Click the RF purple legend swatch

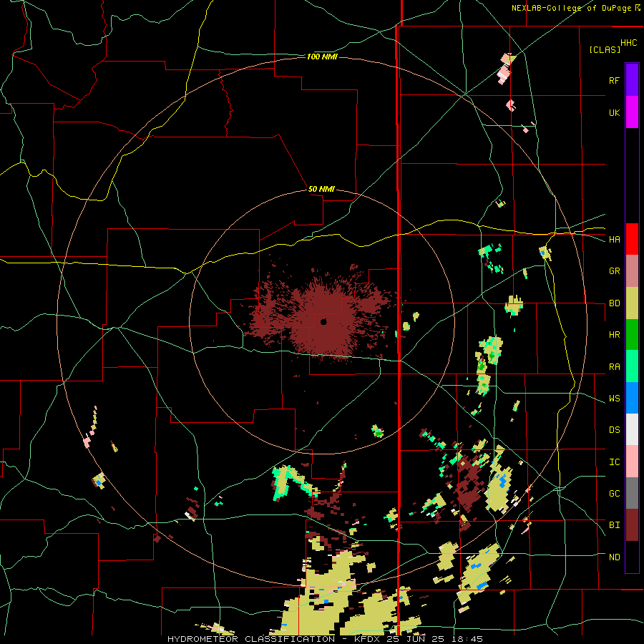(x=632, y=80)
